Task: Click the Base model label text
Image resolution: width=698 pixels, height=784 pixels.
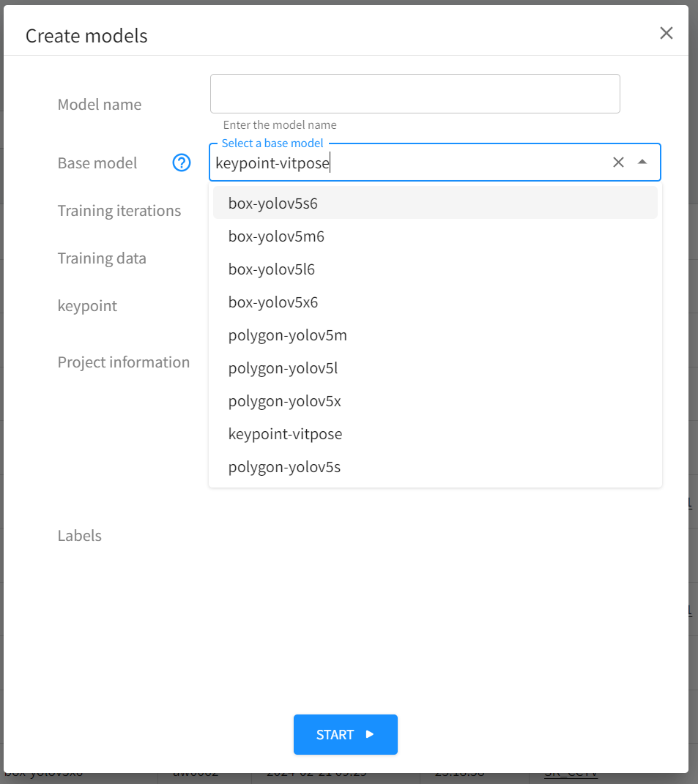Action: 97,163
